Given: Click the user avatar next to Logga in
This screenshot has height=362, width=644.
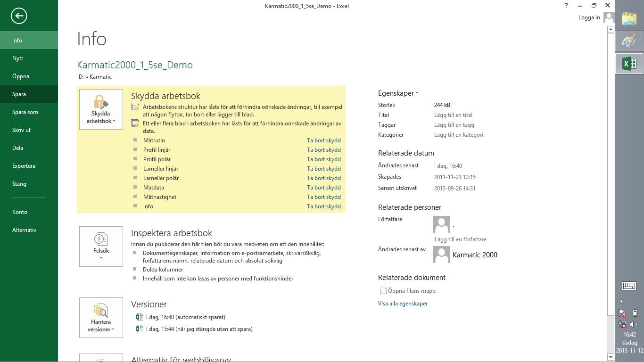Looking at the screenshot, I should coord(609,18).
